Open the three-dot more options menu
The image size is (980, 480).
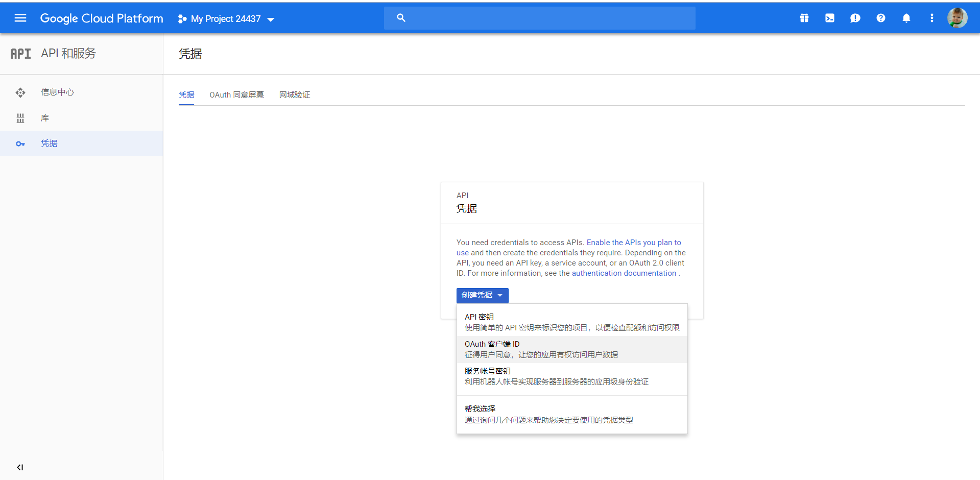pyautogui.click(x=931, y=18)
